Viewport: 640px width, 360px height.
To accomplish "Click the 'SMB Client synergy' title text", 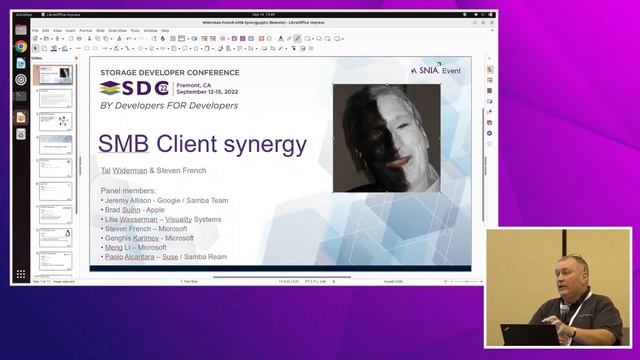I will pos(202,144).
